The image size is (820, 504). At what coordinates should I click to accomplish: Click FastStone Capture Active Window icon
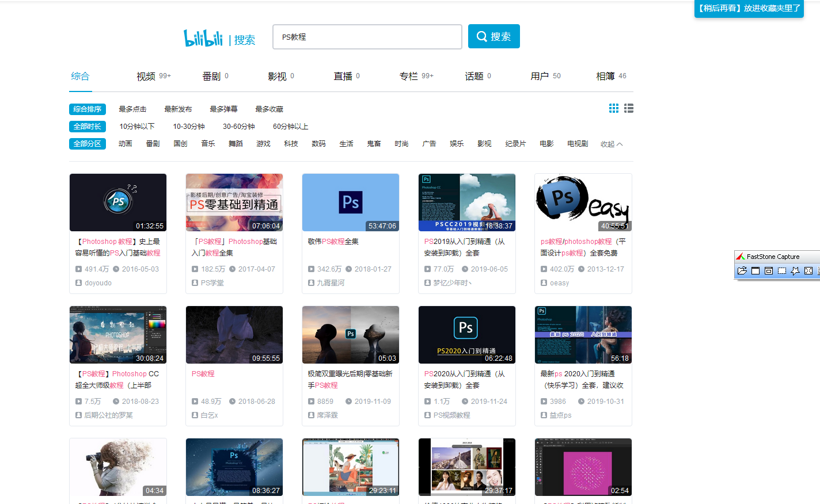pos(756,271)
